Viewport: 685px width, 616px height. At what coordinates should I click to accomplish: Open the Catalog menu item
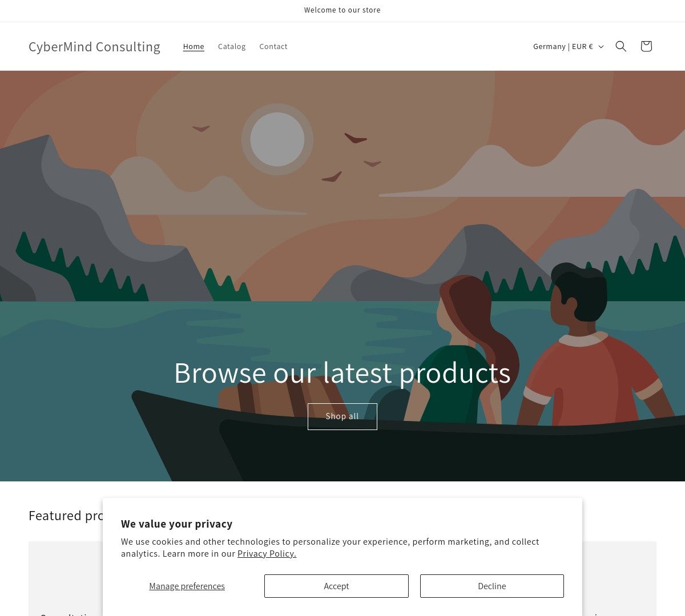coord(232,46)
